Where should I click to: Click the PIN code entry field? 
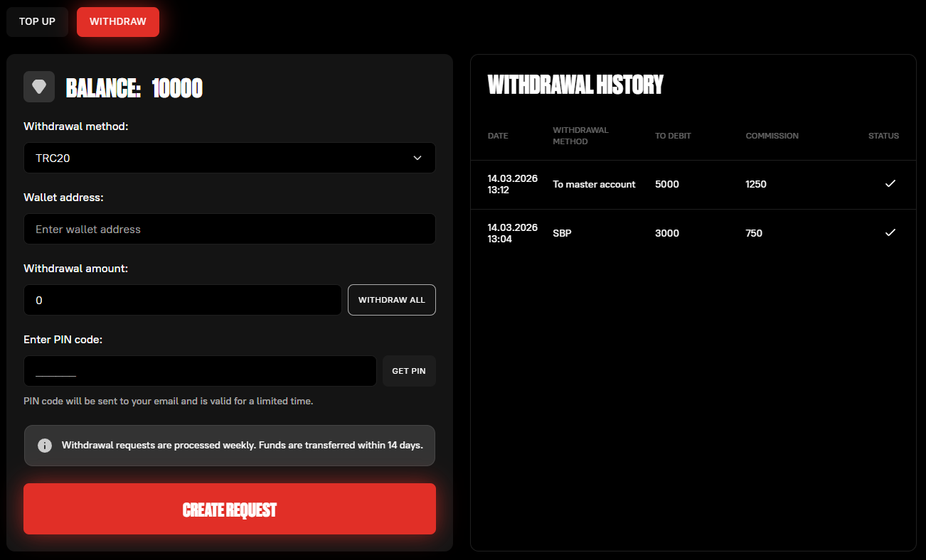[200, 371]
